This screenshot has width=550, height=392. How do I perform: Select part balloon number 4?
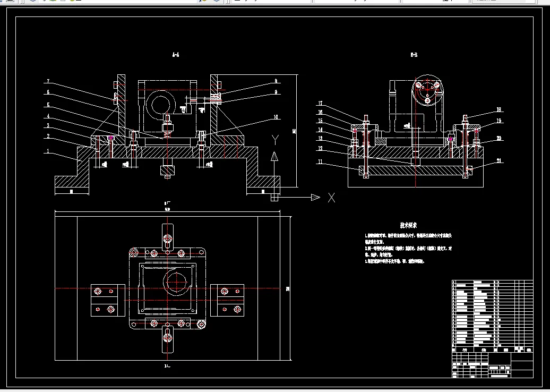click(x=48, y=116)
